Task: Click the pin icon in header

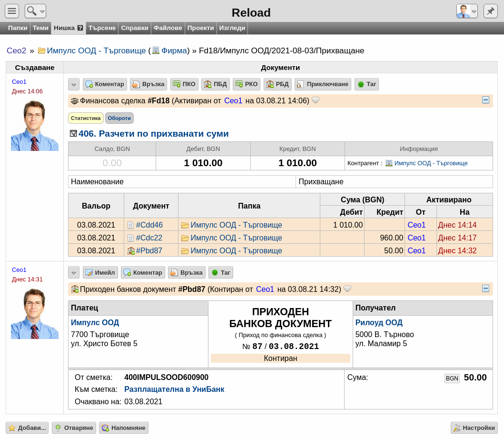Action: coord(490,11)
